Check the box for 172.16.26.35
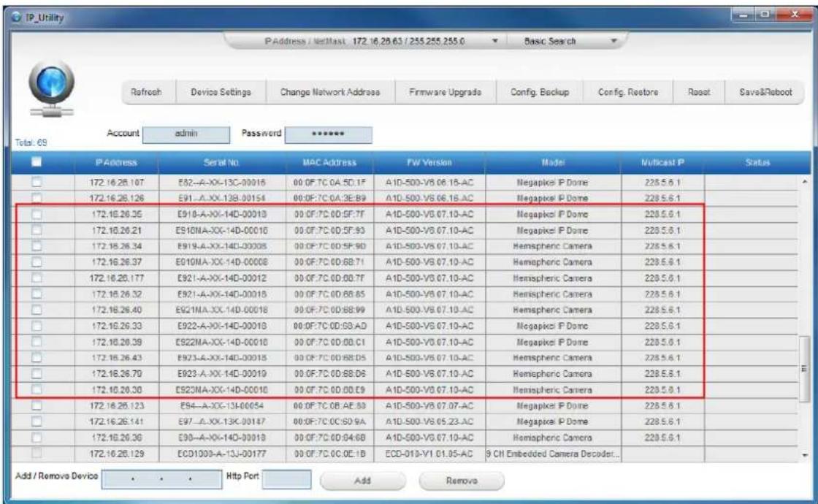This screenshot has width=818, height=504. [x=37, y=215]
